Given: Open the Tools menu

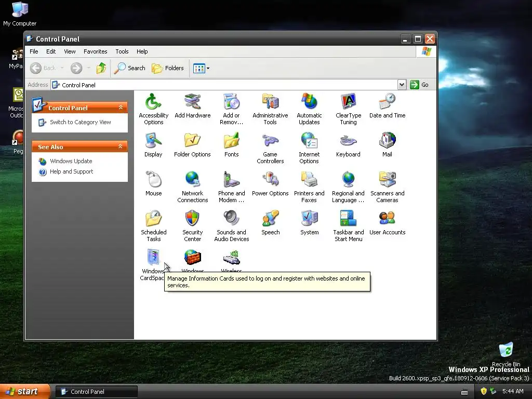Looking at the screenshot, I should point(122,51).
